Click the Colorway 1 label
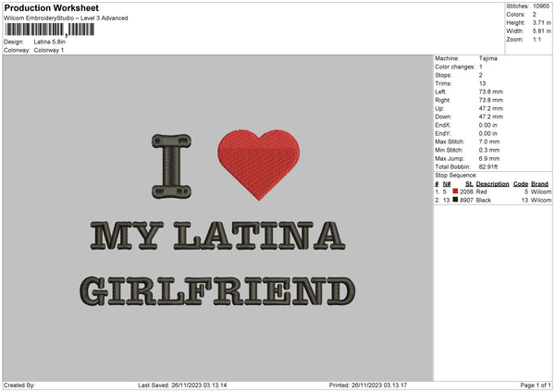 click(49, 50)
